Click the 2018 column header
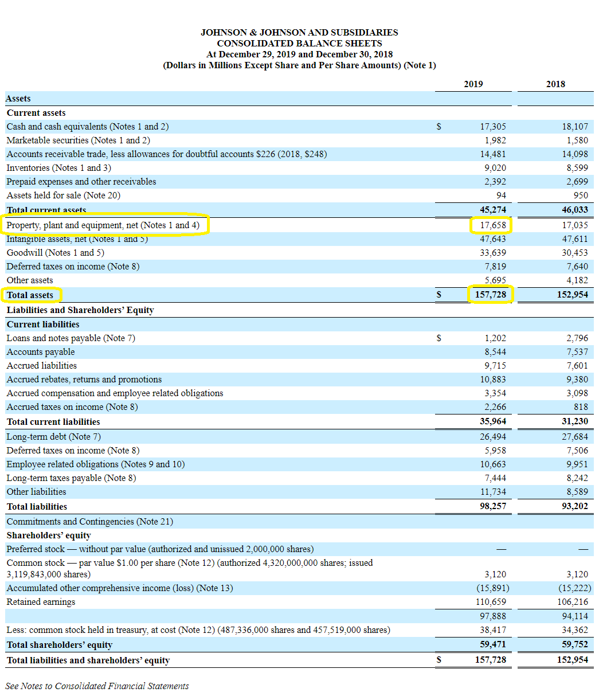599x700 pixels. 555,84
